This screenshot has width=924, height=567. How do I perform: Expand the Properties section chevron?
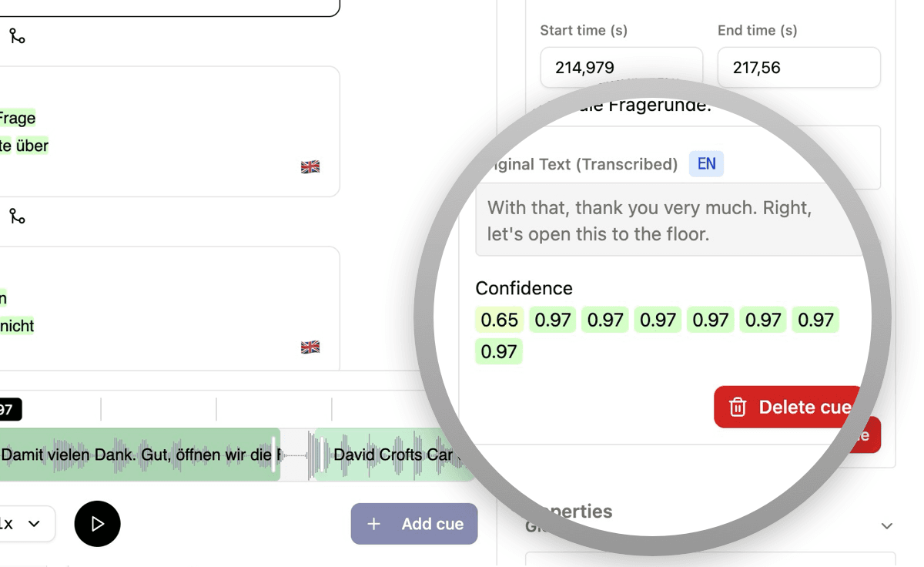887,526
